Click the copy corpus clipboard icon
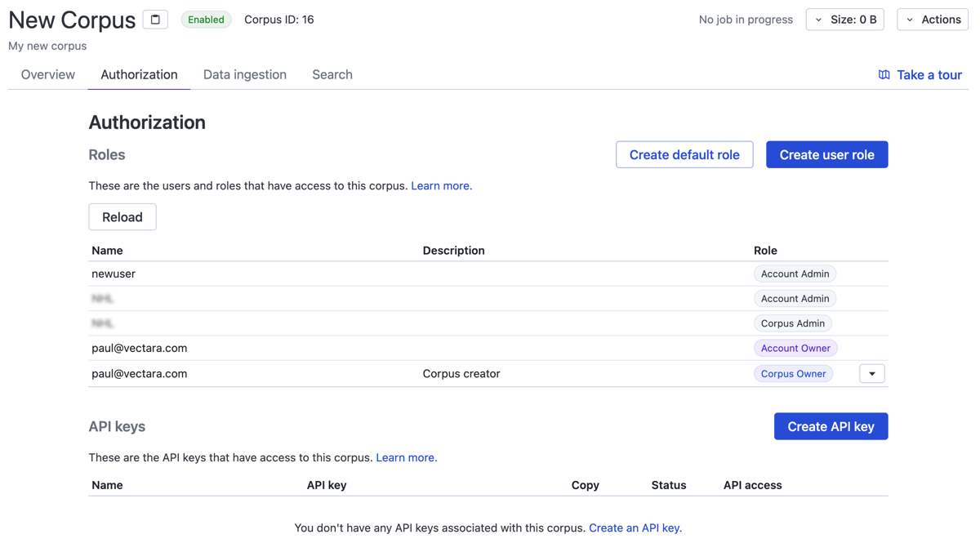 pyautogui.click(x=155, y=20)
